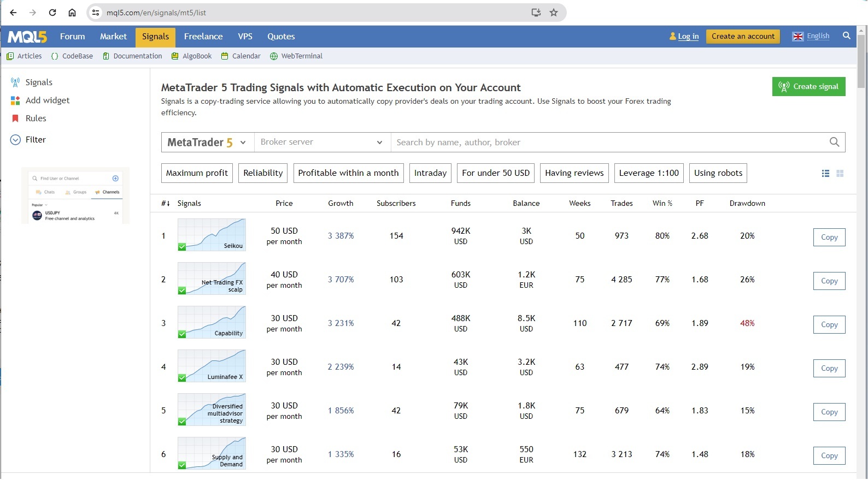868x480 pixels.
Task: Apply the Profitable within a month filter
Action: point(348,173)
